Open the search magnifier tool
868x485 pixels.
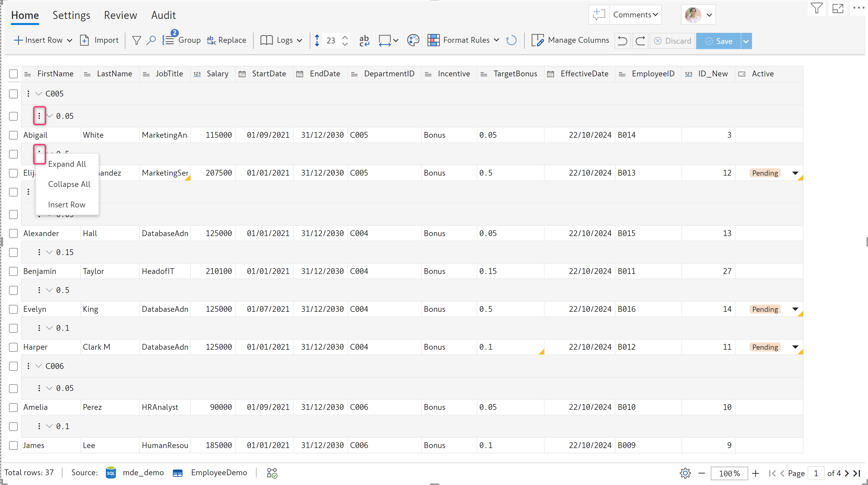click(x=151, y=40)
